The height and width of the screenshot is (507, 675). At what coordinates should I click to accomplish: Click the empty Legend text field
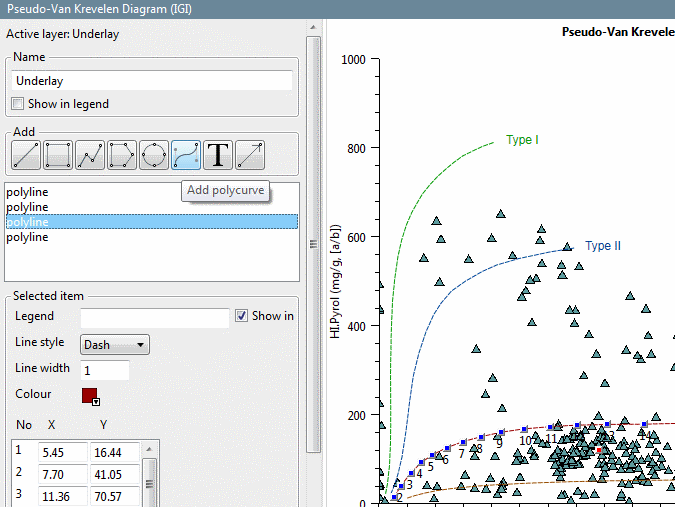(155, 318)
